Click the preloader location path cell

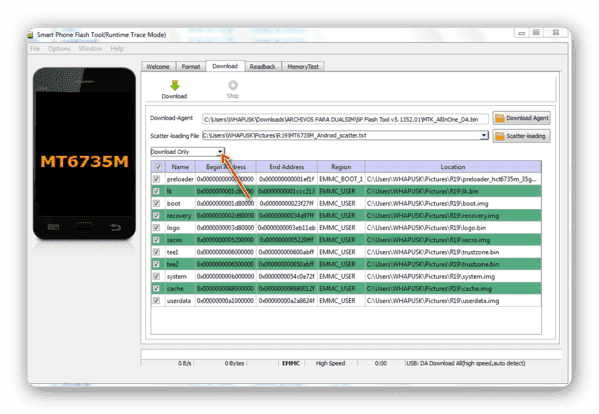453,179
